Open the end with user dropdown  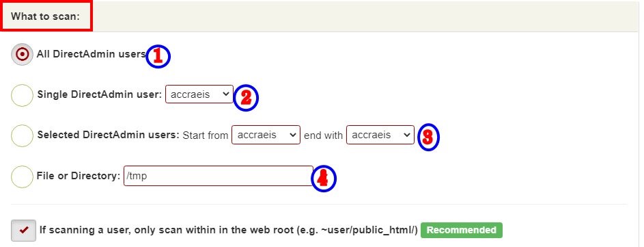380,135
